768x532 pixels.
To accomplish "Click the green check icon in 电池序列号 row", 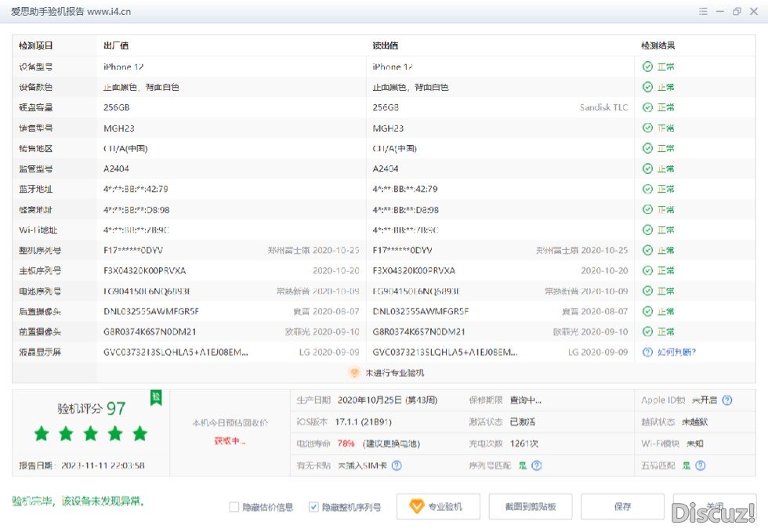I will click(x=647, y=291).
